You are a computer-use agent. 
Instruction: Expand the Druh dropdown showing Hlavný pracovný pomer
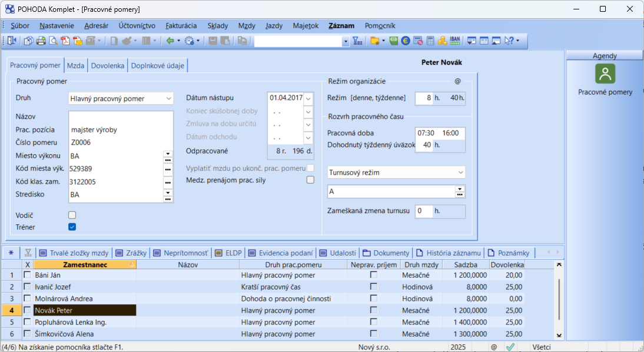169,98
